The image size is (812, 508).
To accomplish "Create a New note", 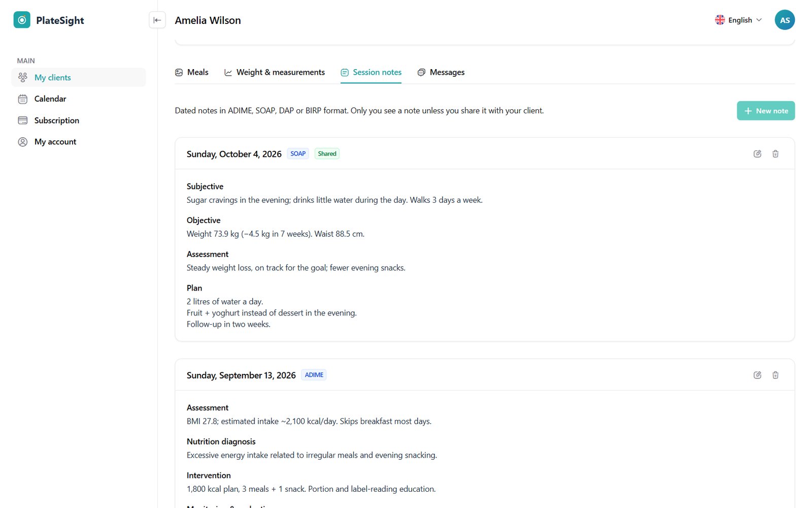I will 766,111.
